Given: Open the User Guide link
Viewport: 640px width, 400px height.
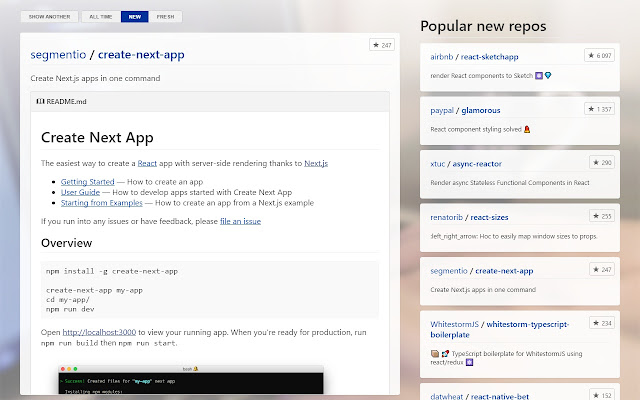Looking at the screenshot, I should (80, 192).
